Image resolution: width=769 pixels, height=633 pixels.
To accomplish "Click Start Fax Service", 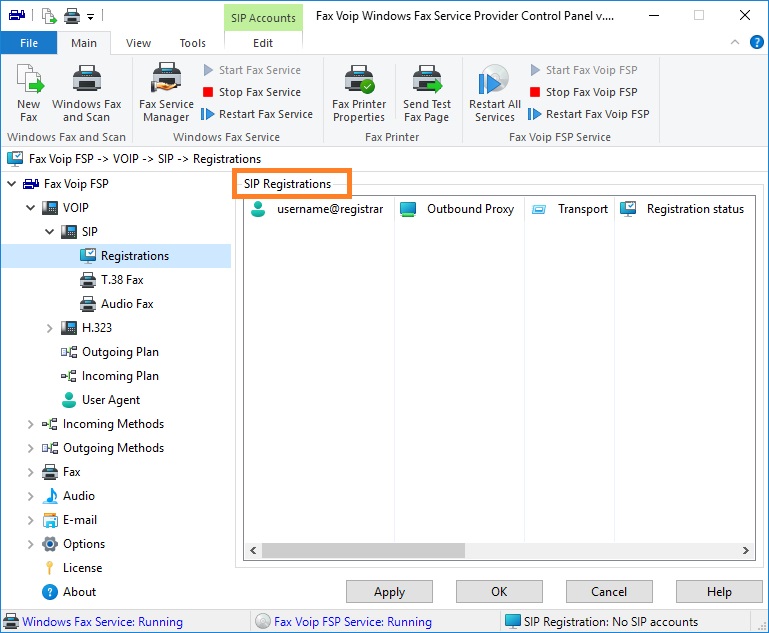I will 252,70.
